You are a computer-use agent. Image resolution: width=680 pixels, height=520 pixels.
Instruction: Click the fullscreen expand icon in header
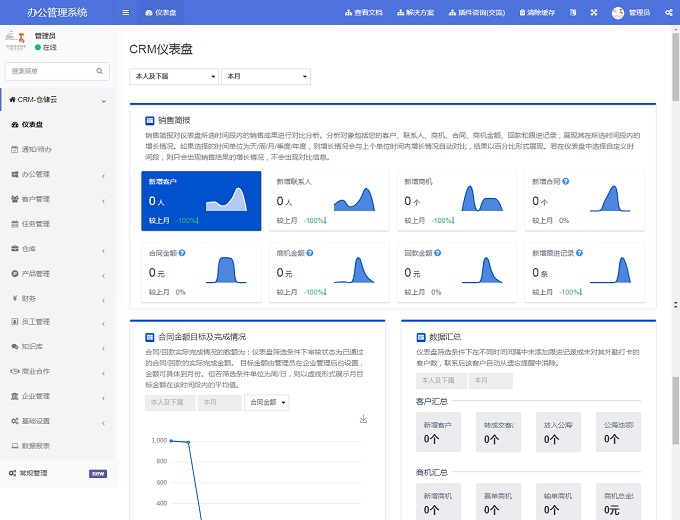[594, 13]
